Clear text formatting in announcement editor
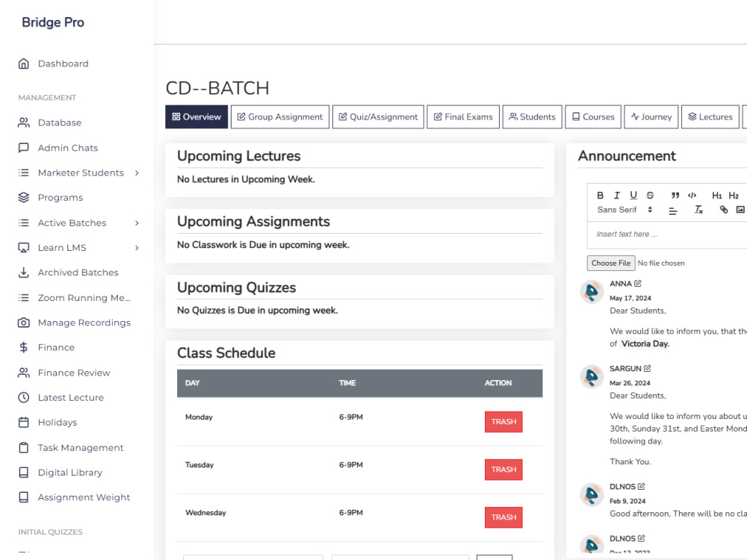Image resolution: width=747 pixels, height=560 pixels. pyautogui.click(x=698, y=210)
